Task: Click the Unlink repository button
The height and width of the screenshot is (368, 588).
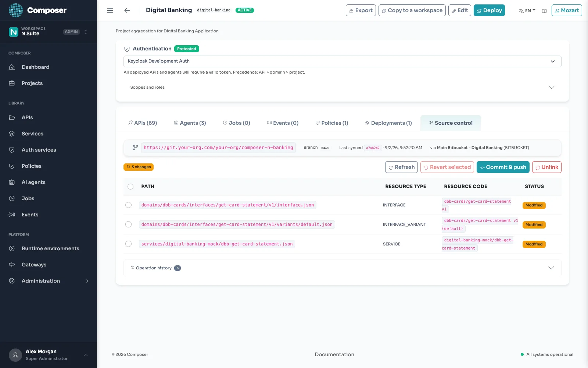Action: 547,167
